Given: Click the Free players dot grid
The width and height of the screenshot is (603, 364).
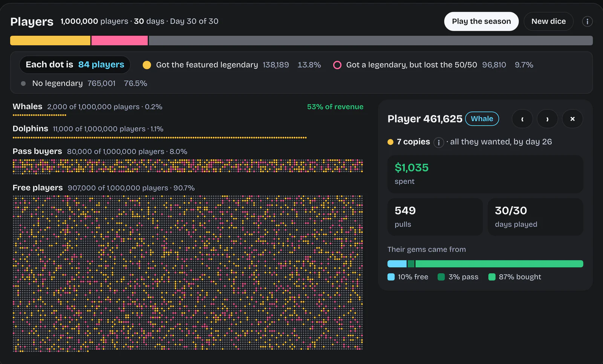Looking at the screenshot, I should point(188,274).
